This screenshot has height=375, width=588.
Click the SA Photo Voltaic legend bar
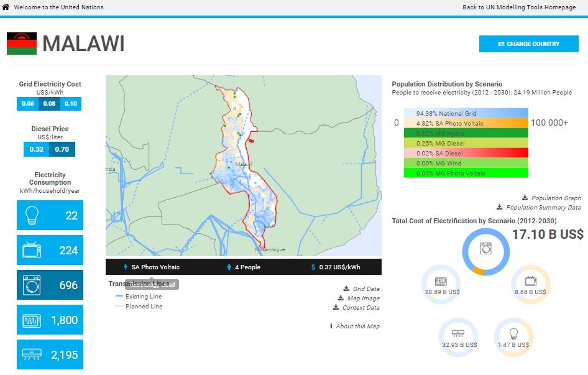[466, 123]
